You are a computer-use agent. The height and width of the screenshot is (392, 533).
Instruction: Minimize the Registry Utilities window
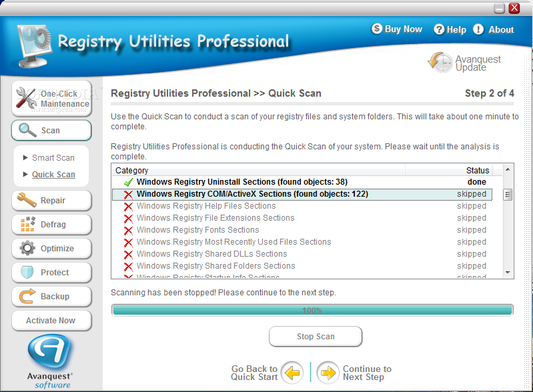[x=499, y=8]
